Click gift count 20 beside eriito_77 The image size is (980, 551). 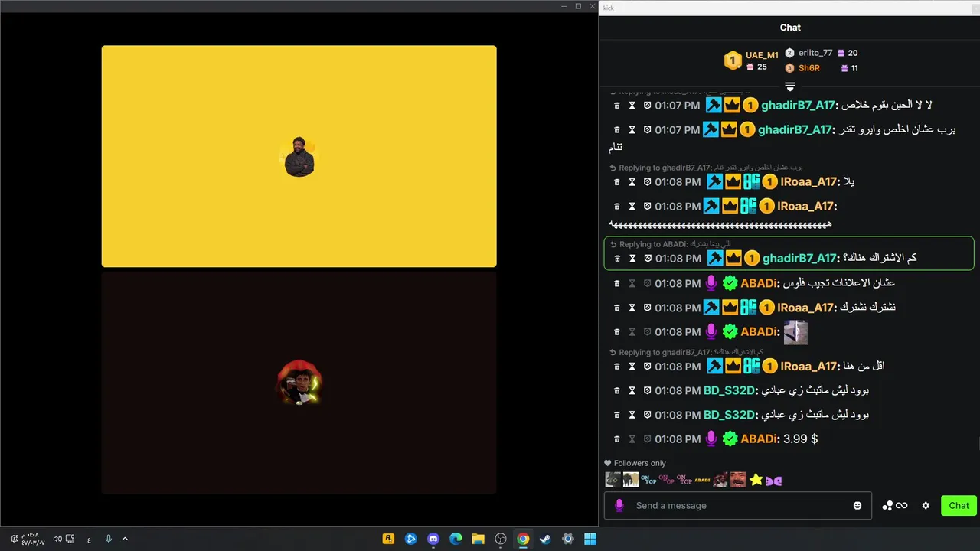[853, 54]
